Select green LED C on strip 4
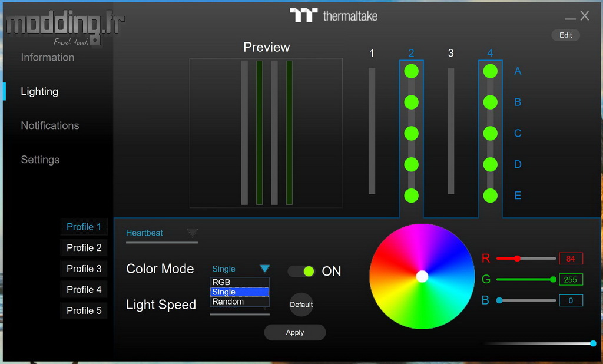 (490, 133)
